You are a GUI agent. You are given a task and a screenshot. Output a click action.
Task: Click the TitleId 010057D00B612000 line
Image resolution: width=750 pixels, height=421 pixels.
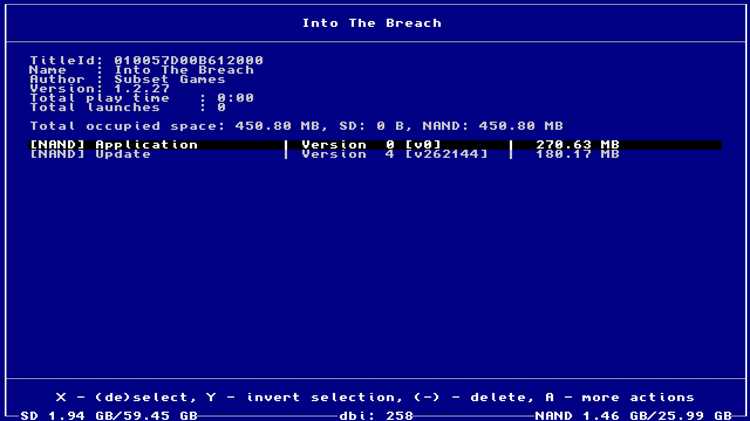click(146, 60)
